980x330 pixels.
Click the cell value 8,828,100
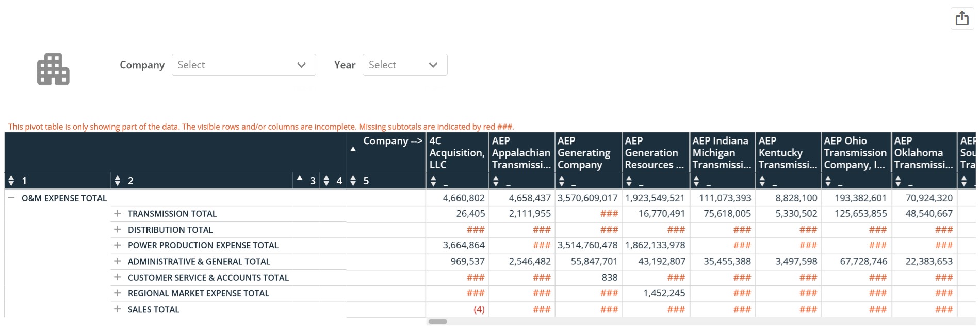click(796, 198)
